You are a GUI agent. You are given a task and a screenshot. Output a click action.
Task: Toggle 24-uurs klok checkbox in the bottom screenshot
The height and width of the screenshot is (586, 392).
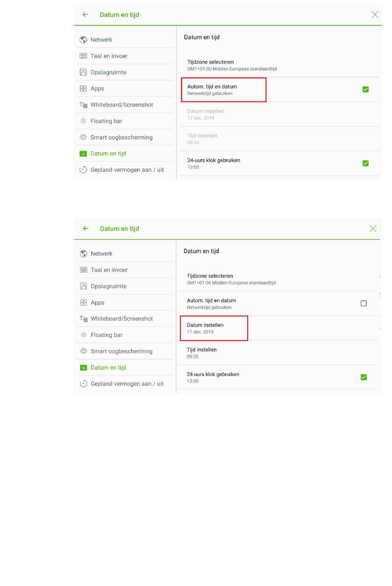point(364,377)
